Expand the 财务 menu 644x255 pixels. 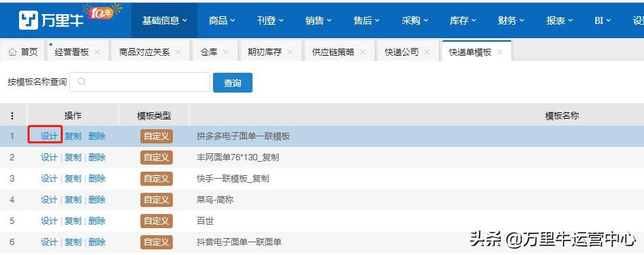tap(511, 20)
